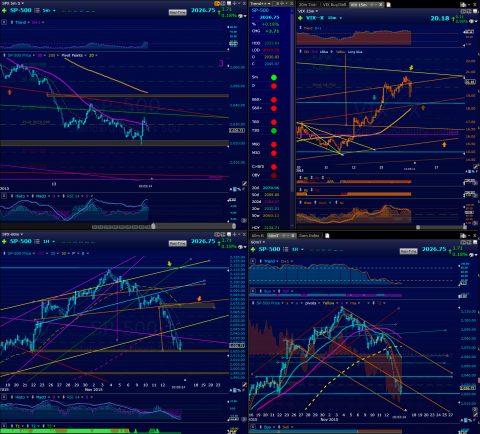Viewport: 480px width, 434px height.
Task: Switch to Gam Index tab
Action: [x=309, y=236]
